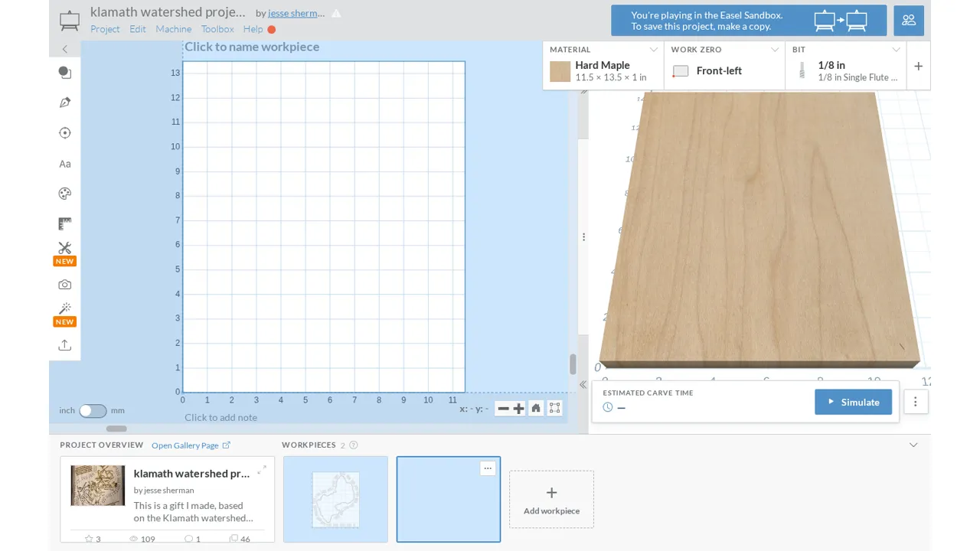Screen dimensions: 980x551
Task: Select the second blank workpiece thumbnail
Action: tap(449, 499)
